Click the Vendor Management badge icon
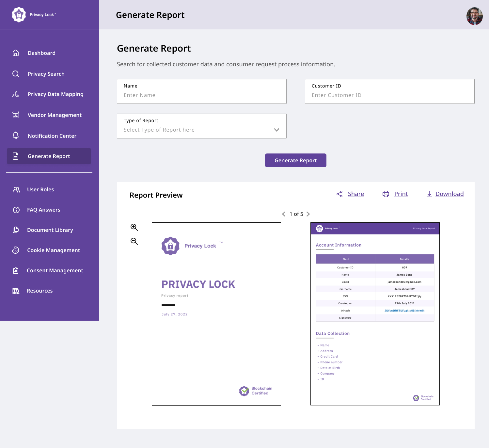The height and width of the screenshot is (448, 489). pos(16,115)
